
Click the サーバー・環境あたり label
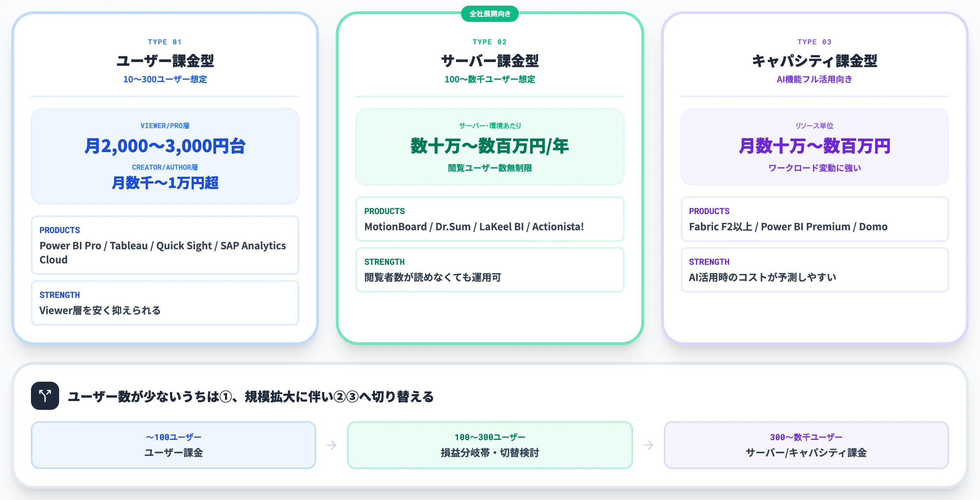[490, 126]
